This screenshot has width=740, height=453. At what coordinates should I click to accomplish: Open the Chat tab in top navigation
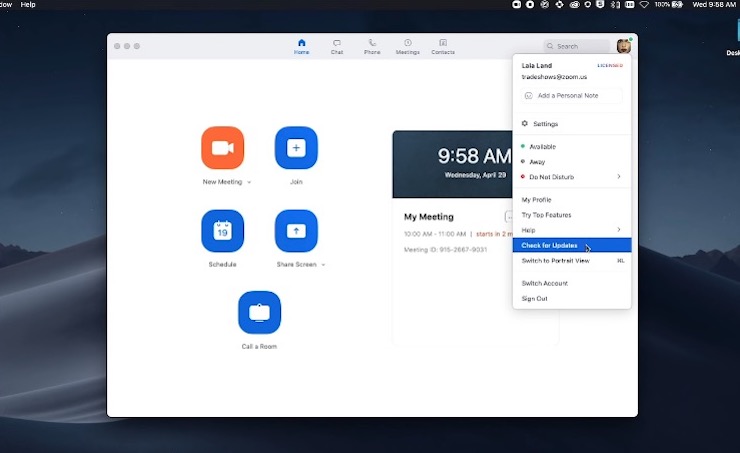coord(337,46)
